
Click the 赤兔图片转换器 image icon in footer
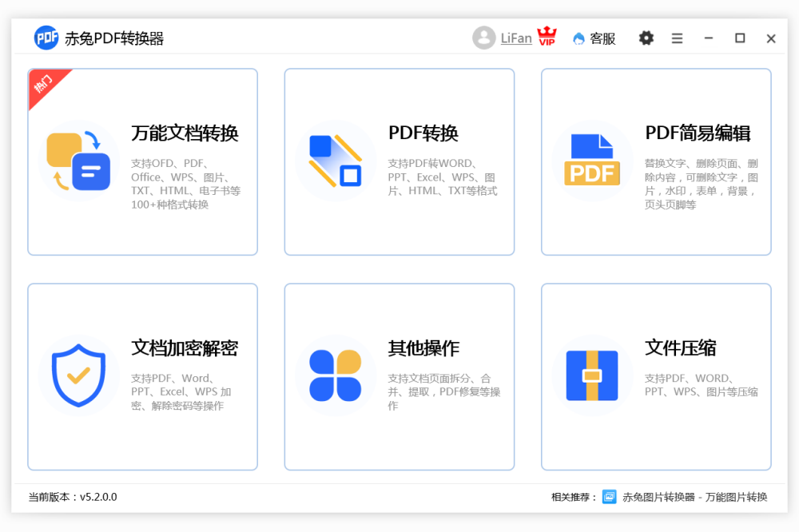point(610,497)
